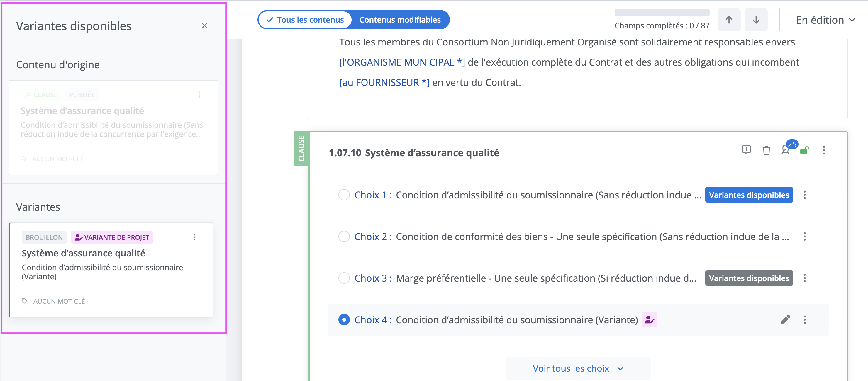Viewport: 868px width, 381px height.
Task: Expand Voir tous les choix
Action: [x=578, y=368]
